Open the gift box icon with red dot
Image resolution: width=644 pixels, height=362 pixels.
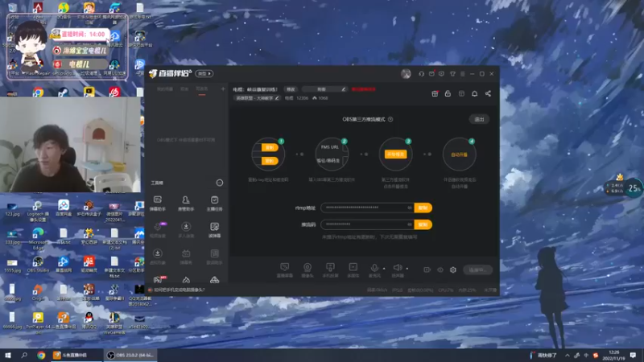click(435, 93)
